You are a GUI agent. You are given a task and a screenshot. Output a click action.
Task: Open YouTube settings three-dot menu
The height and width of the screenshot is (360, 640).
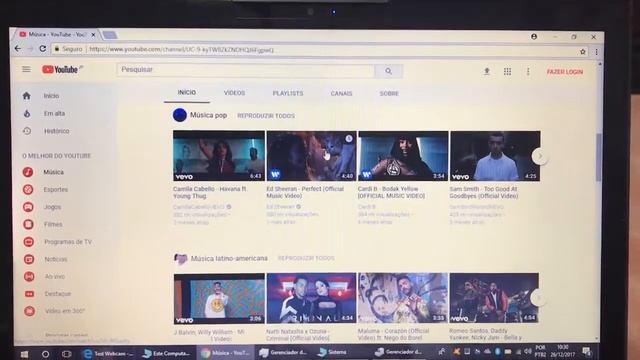click(528, 72)
